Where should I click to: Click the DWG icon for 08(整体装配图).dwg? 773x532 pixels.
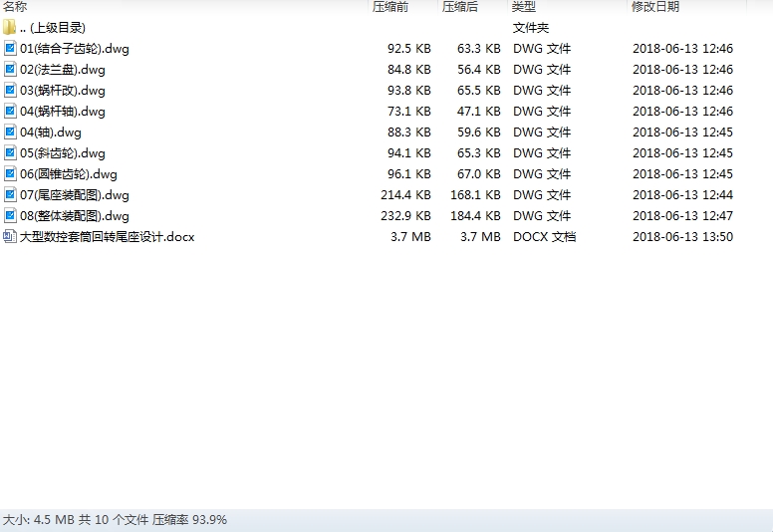[x=10, y=215]
